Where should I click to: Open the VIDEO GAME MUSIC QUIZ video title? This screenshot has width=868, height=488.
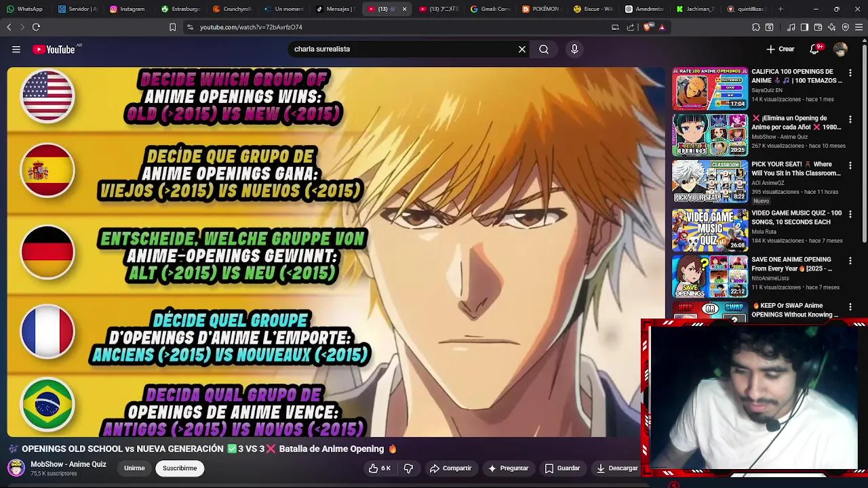point(797,218)
